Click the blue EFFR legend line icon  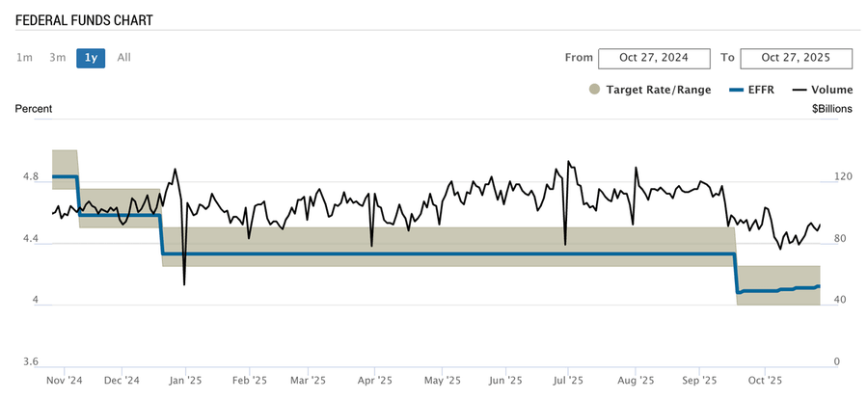[736, 90]
